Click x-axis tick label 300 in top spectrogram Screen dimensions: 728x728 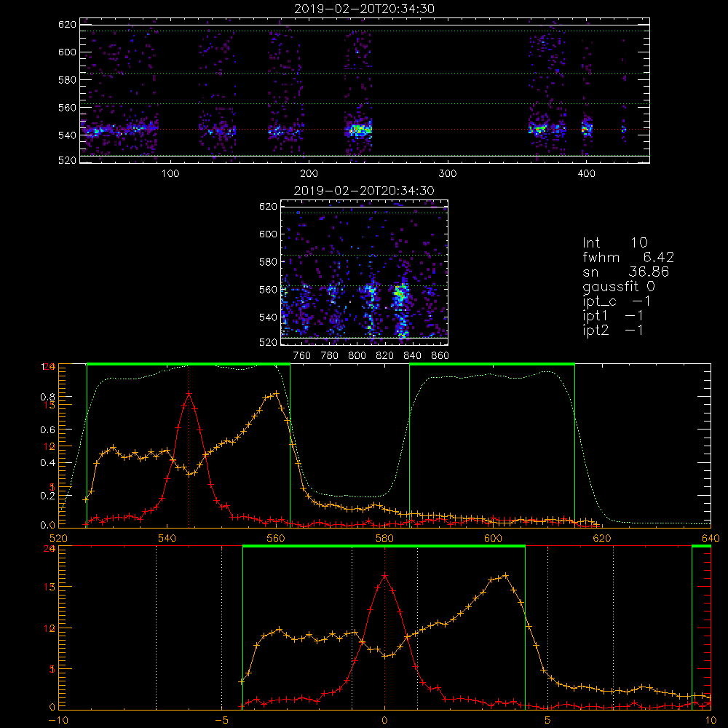pyautogui.click(x=448, y=174)
